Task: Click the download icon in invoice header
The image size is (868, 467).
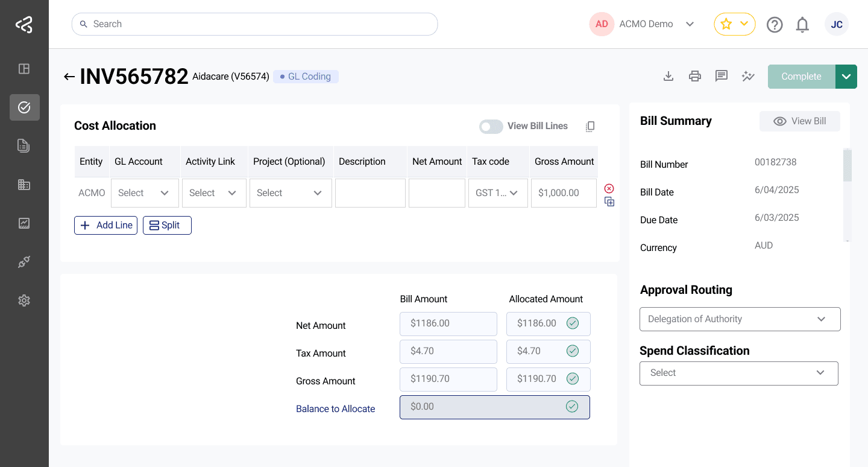Action: (668, 76)
